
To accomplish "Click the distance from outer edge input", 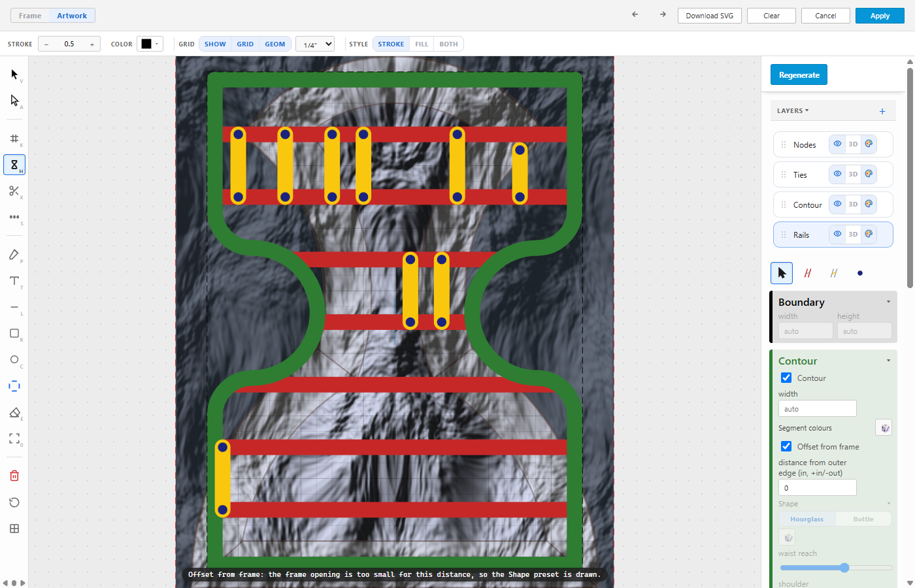I will click(817, 487).
